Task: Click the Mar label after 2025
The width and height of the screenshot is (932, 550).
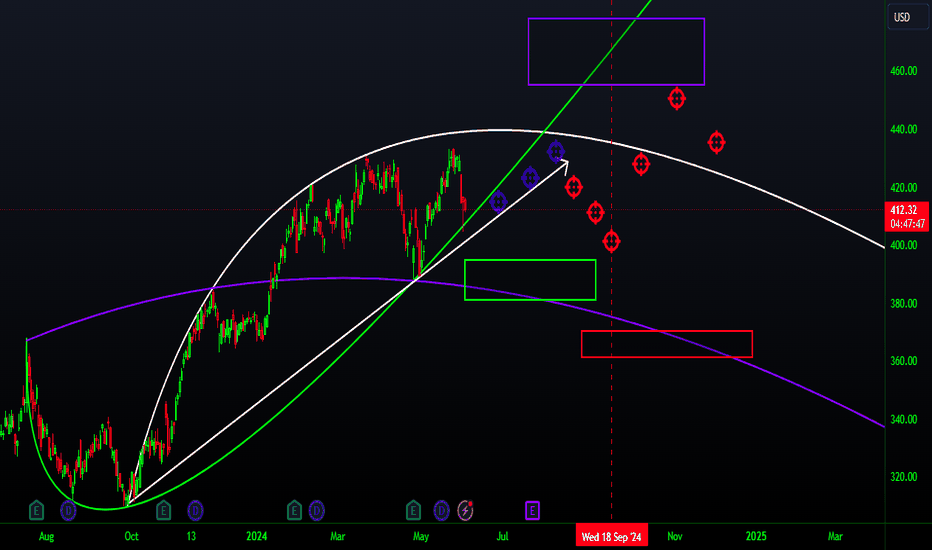Action: point(835,536)
